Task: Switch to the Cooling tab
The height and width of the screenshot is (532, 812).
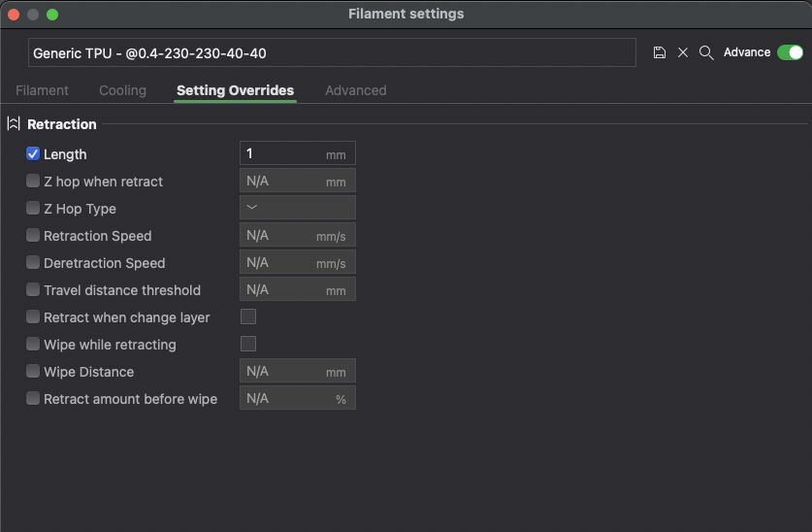Action: 122,90
